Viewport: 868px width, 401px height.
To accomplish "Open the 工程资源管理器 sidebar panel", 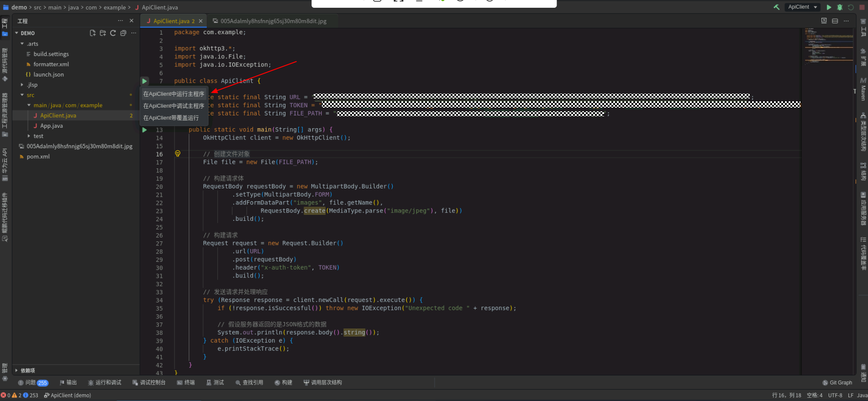I will (5, 115).
